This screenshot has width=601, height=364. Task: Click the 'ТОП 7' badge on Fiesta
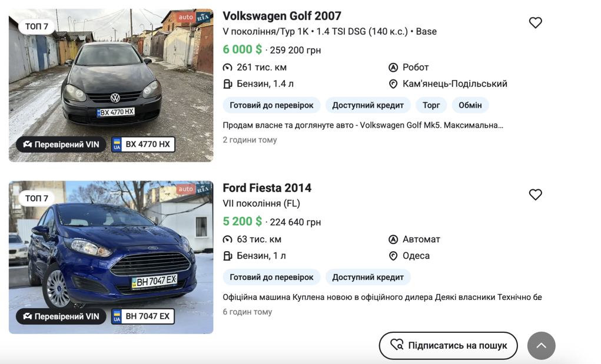(36, 198)
